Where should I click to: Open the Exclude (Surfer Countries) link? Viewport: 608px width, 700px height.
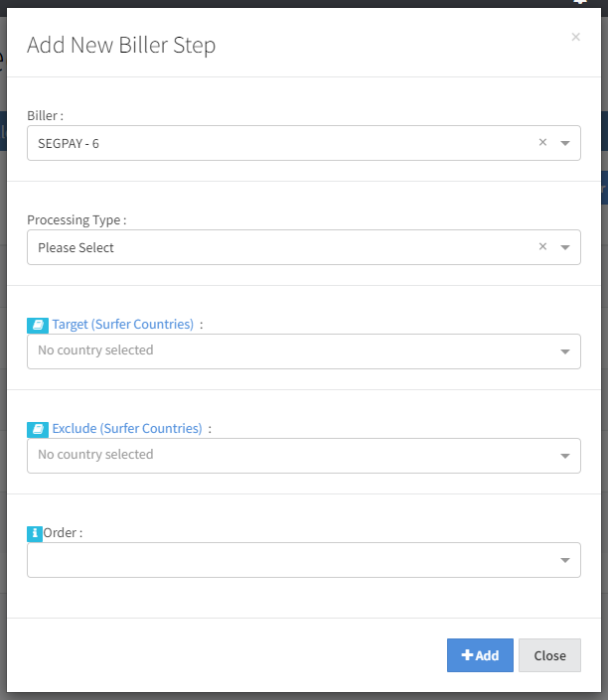pyautogui.click(x=126, y=429)
